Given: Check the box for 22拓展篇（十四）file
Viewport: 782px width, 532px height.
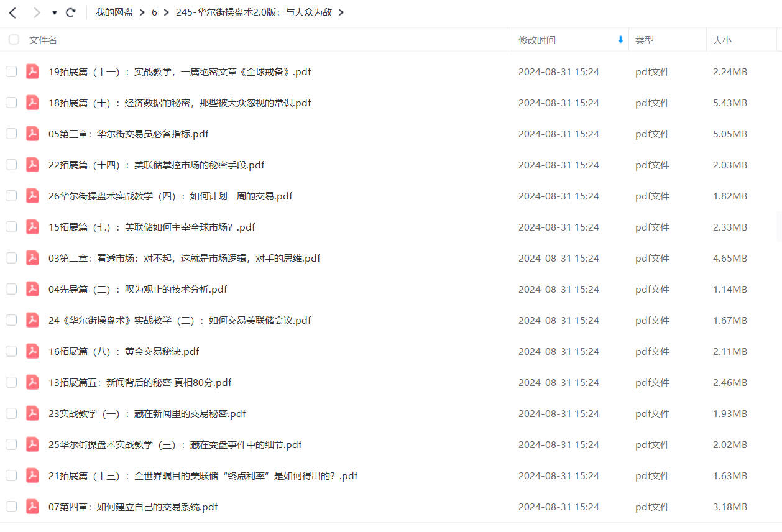Looking at the screenshot, I should pyautogui.click(x=11, y=165).
